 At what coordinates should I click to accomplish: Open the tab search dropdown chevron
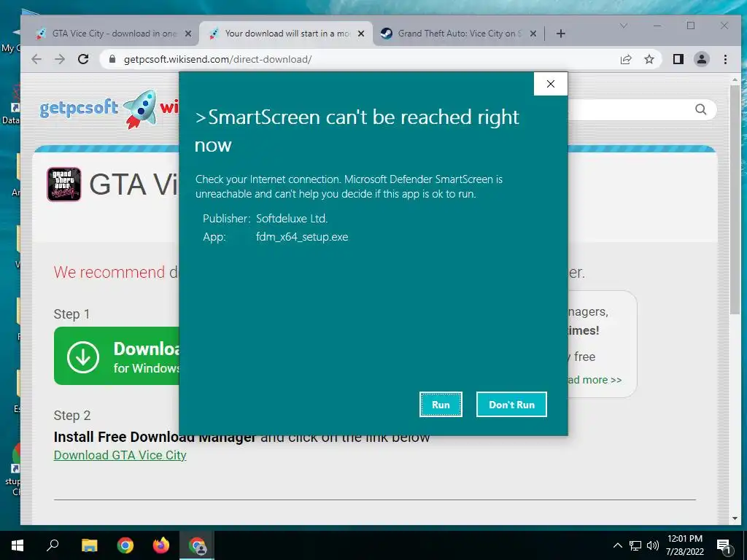[x=623, y=26]
